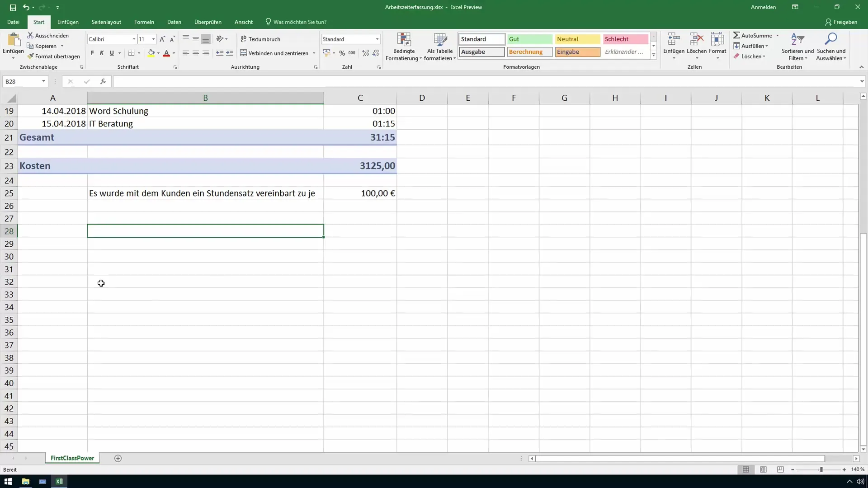
Task: Click the Freigeben share button
Action: click(841, 22)
